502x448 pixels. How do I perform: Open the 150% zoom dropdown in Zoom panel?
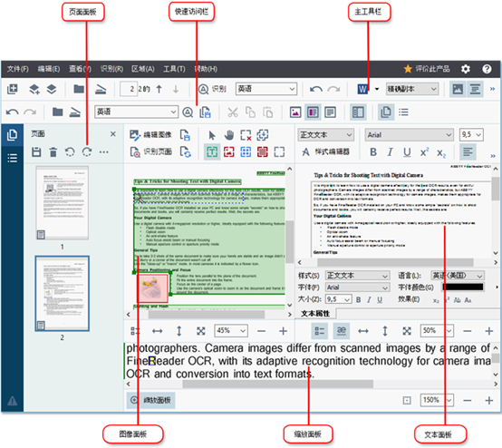(437, 400)
